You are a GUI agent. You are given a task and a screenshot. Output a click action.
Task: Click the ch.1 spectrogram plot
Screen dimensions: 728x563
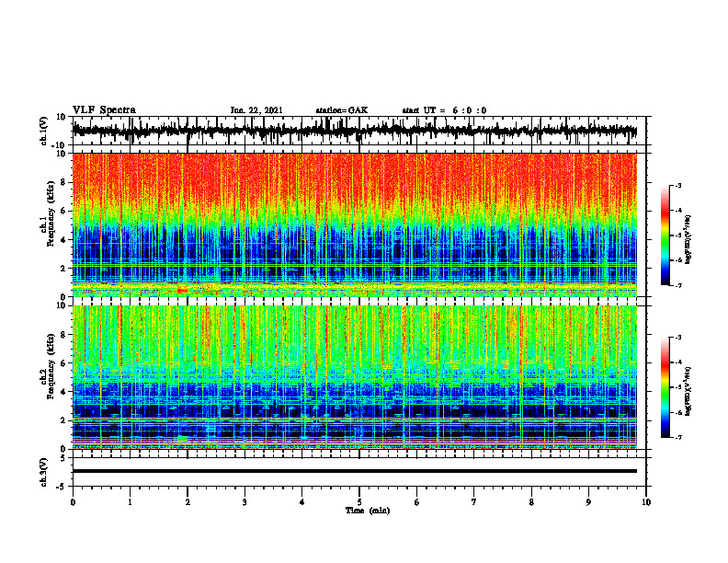[x=354, y=224]
